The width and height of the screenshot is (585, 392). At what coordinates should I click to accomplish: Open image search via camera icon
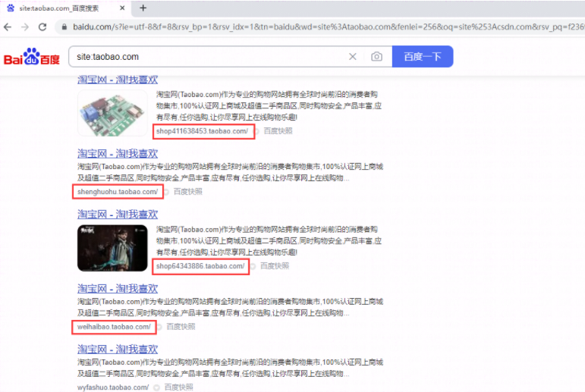(376, 57)
